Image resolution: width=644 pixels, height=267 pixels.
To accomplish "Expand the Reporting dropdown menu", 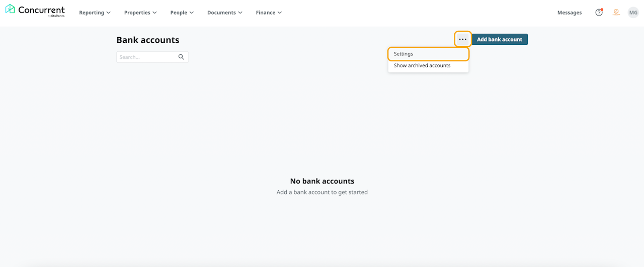I will [x=95, y=13].
